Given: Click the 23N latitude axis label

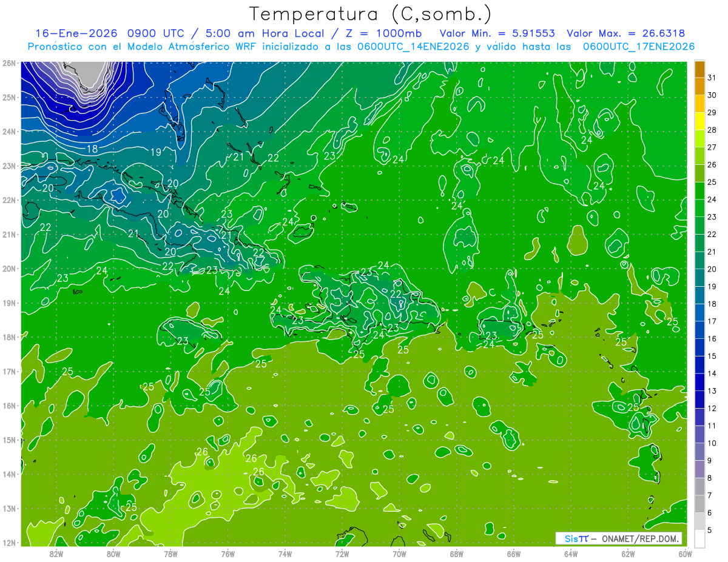Looking at the screenshot, I should point(8,166).
